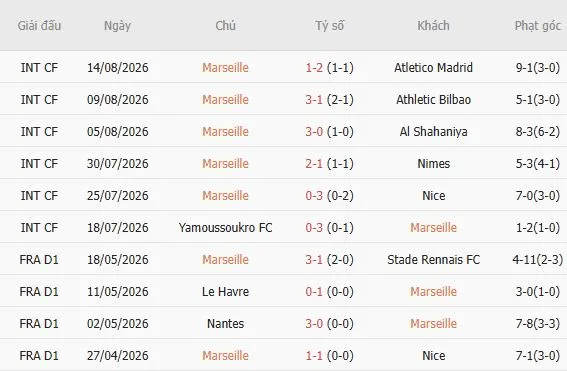Open the Nimes team link

click(x=433, y=163)
